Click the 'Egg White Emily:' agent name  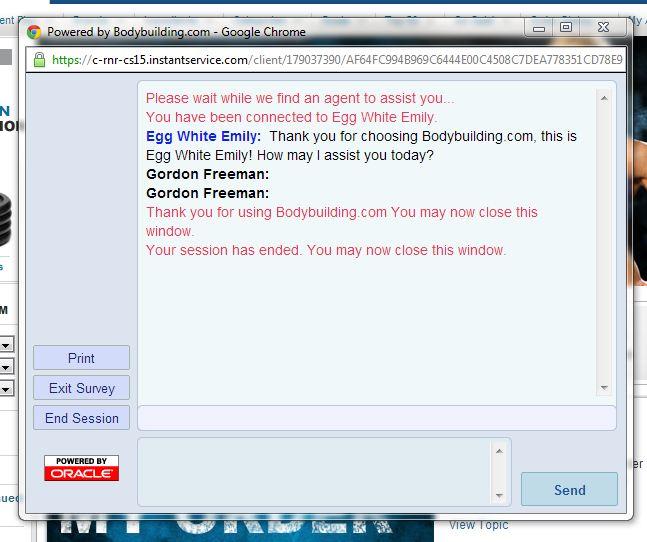[x=203, y=136]
